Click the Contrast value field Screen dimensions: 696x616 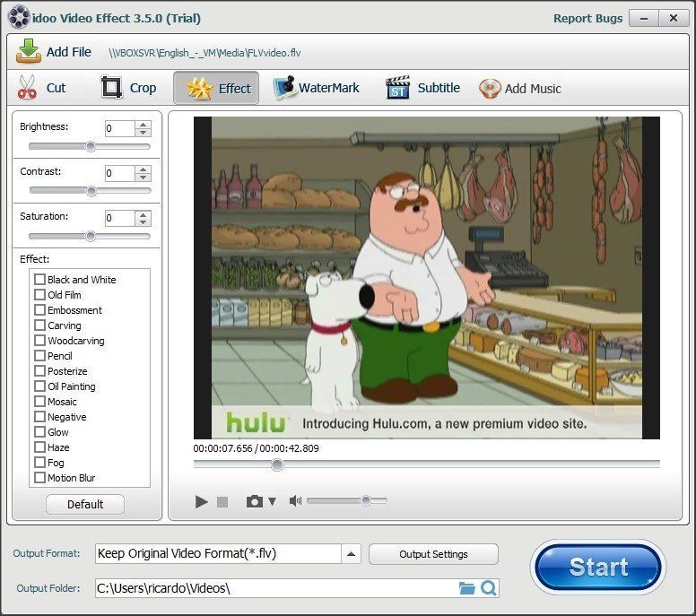point(120,173)
